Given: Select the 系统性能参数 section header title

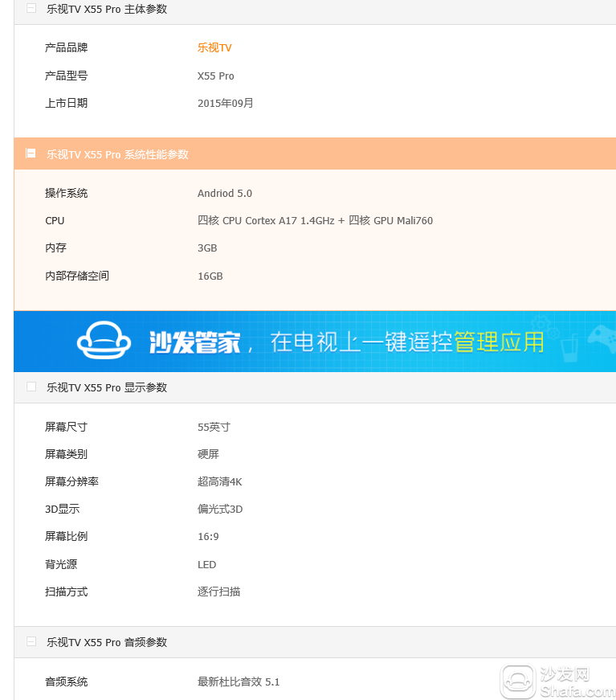Looking at the screenshot, I should coord(117,154).
